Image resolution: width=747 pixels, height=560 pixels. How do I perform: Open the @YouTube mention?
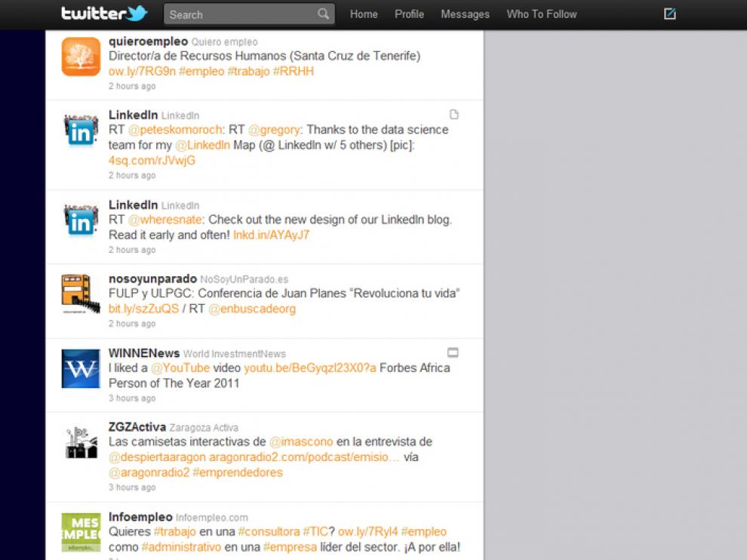coord(180,368)
